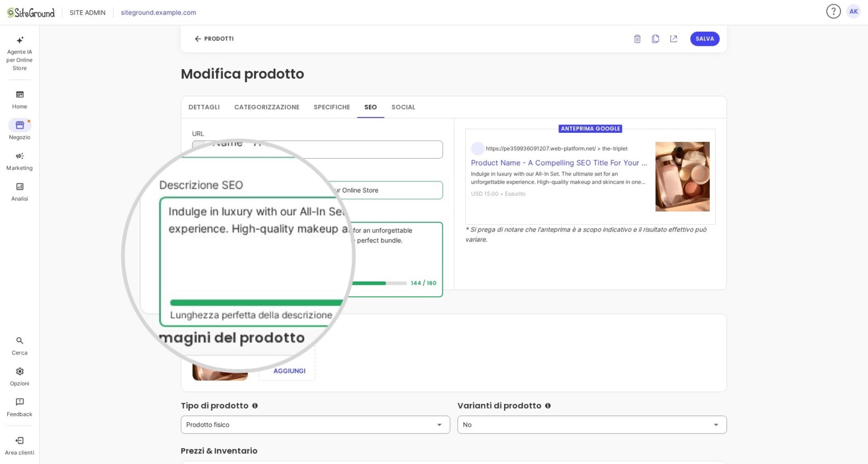Switch to the SPECIFICHE tab
This screenshot has width=868, height=464.
pyautogui.click(x=332, y=107)
